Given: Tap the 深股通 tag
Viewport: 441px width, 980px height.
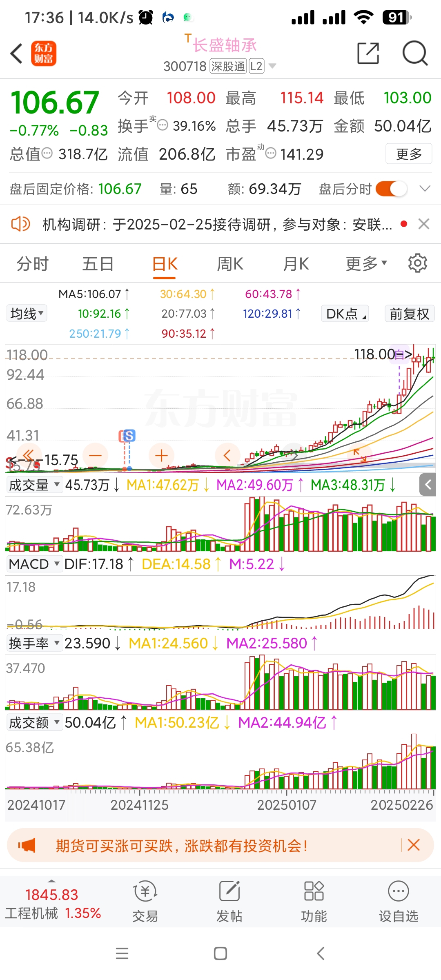Looking at the screenshot, I should tap(228, 66).
